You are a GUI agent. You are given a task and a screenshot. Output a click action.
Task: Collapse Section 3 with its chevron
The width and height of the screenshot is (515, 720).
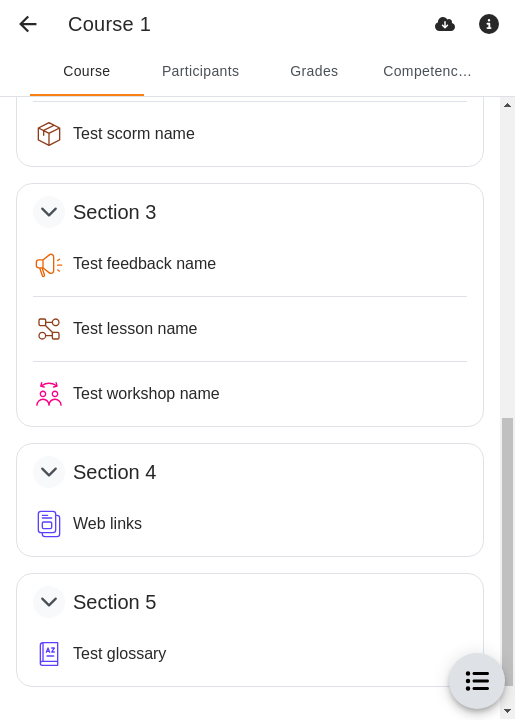click(49, 212)
